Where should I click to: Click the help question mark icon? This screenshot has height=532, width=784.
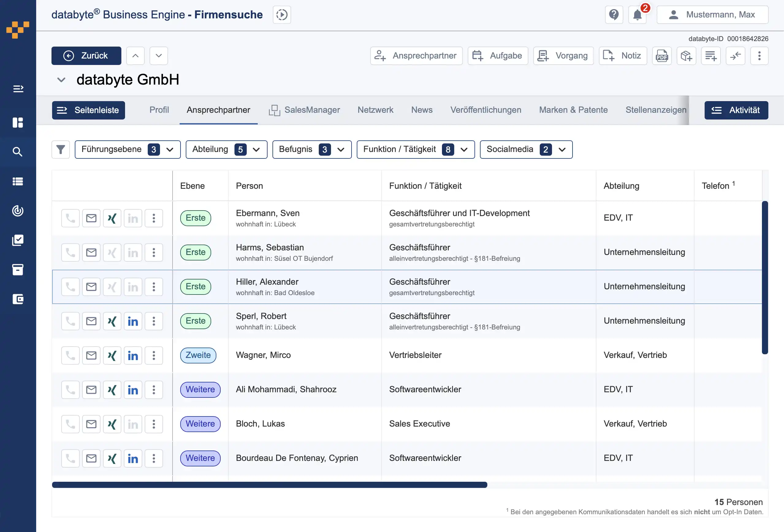(614, 15)
